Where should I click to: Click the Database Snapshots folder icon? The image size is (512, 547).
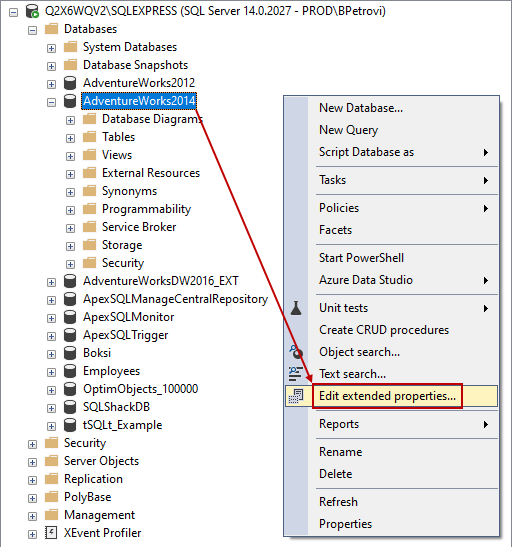(x=70, y=65)
